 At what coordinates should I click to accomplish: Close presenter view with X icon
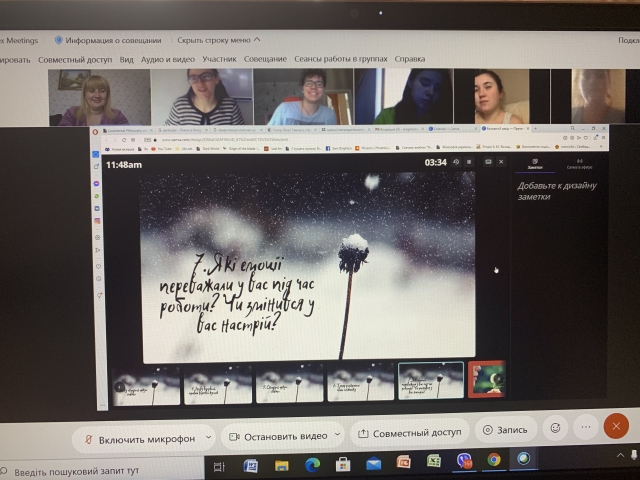pos(501,162)
